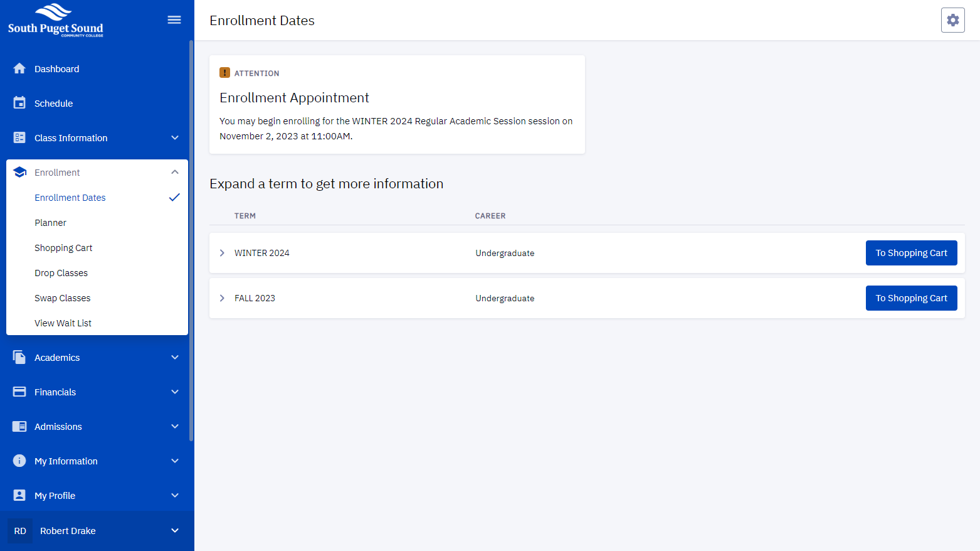Viewport: 980px width, 551px height.
Task: Select the Academics document icon
Action: [x=19, y=357]
